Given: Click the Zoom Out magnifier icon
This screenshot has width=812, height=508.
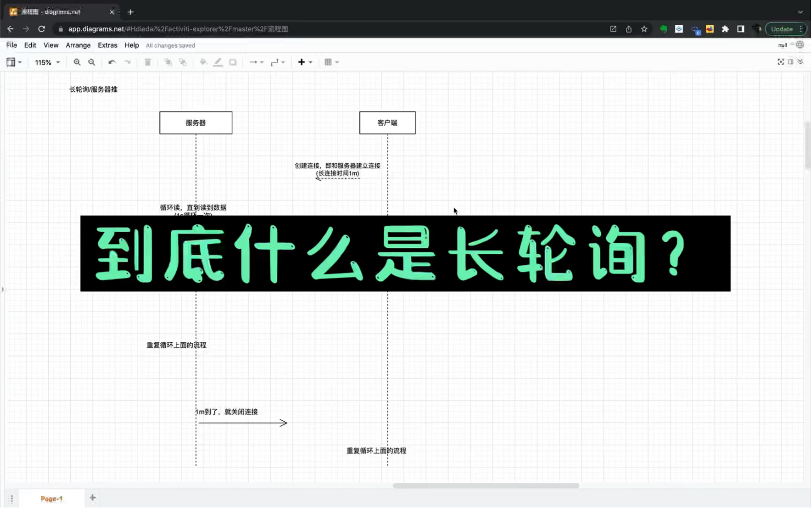Looking at the screenshot, I should [x=92, y=62].
